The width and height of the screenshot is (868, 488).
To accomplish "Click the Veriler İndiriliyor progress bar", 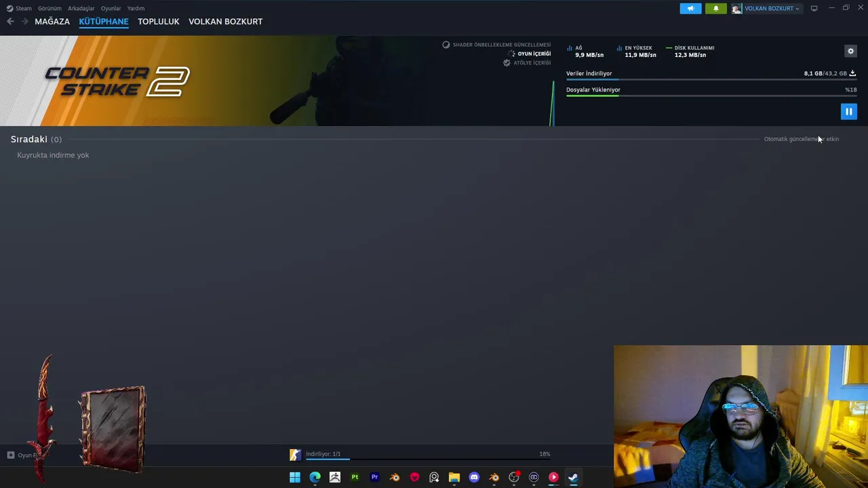I will (711, 79).
